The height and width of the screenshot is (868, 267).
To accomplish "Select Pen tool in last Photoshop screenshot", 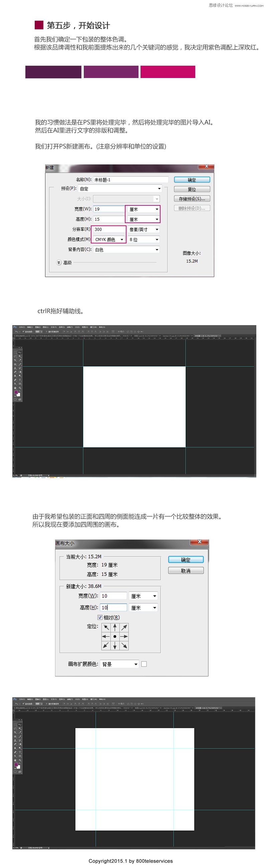I will click(x=15, y=752).
